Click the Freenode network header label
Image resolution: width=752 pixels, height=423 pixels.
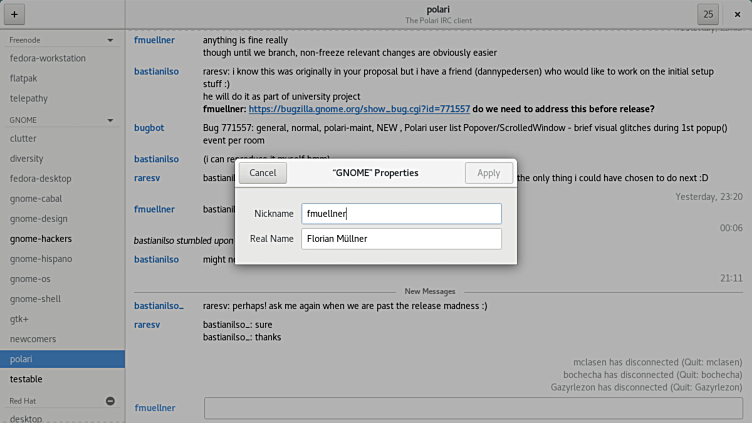[25, 40]
